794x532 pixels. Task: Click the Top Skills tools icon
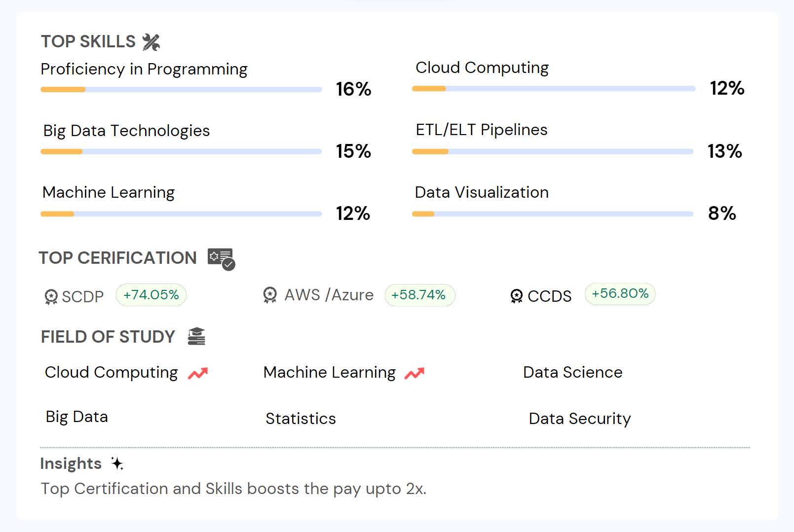pos(151,42)
